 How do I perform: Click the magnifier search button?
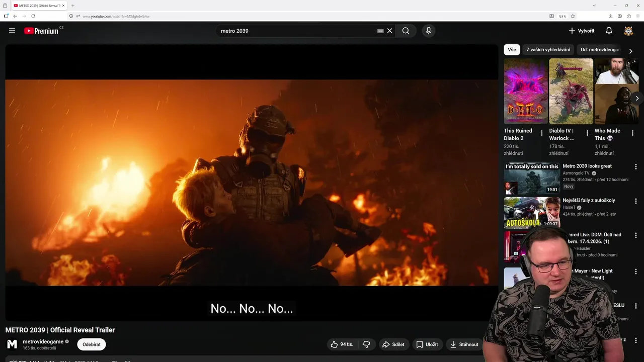406,31
